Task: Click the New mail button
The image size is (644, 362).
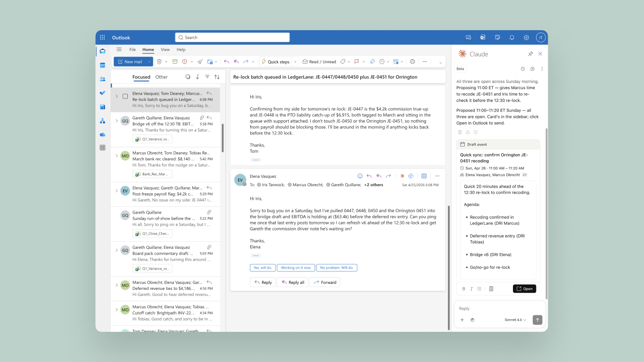Action: tap(130, 62)
